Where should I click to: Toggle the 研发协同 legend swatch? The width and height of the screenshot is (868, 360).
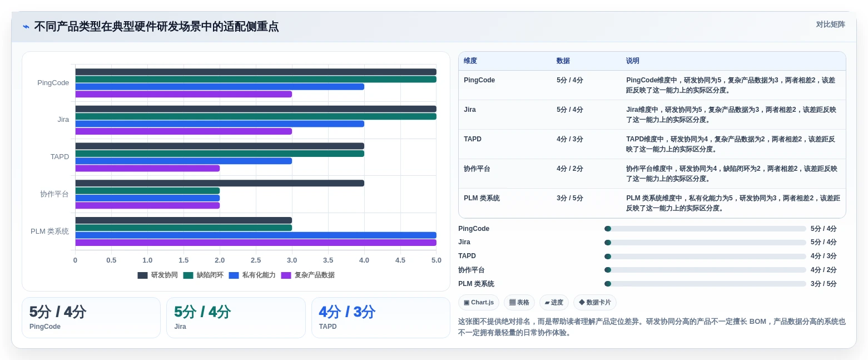tap(142, 275)
